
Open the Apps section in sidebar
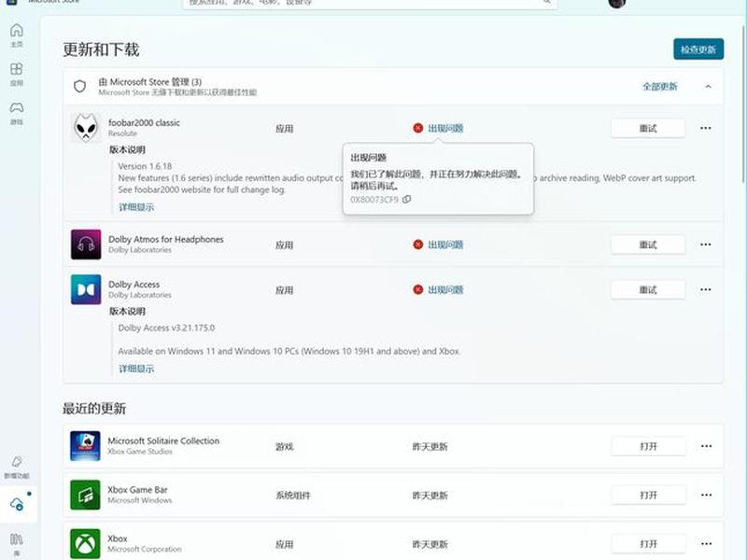[x=17, y=75]
